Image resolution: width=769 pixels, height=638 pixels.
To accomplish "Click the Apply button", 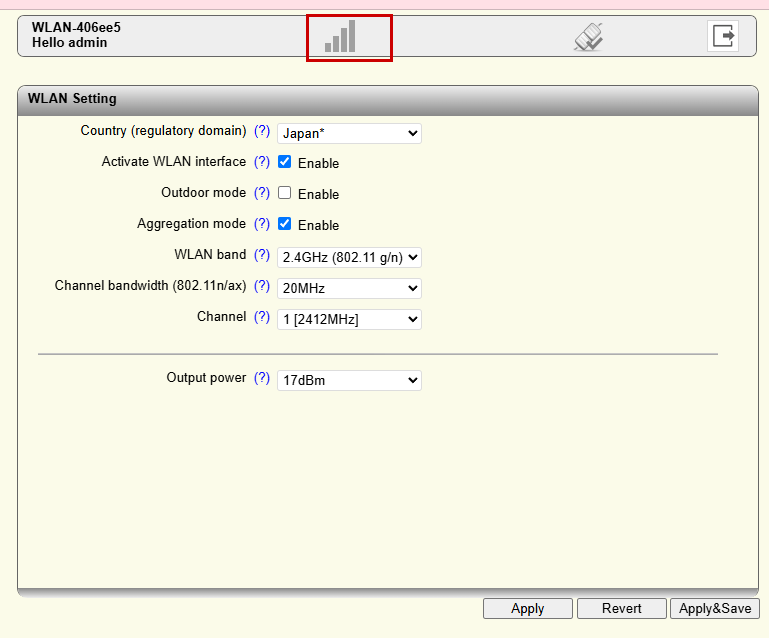I will 527,608.
